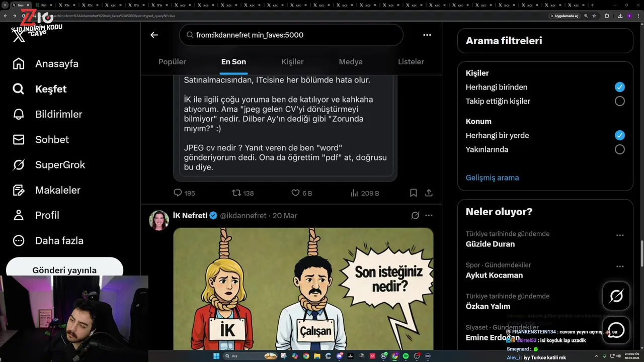Open the 20 Mar post timestamp
The image size is (644, 362).
click(x=285, y=215)
